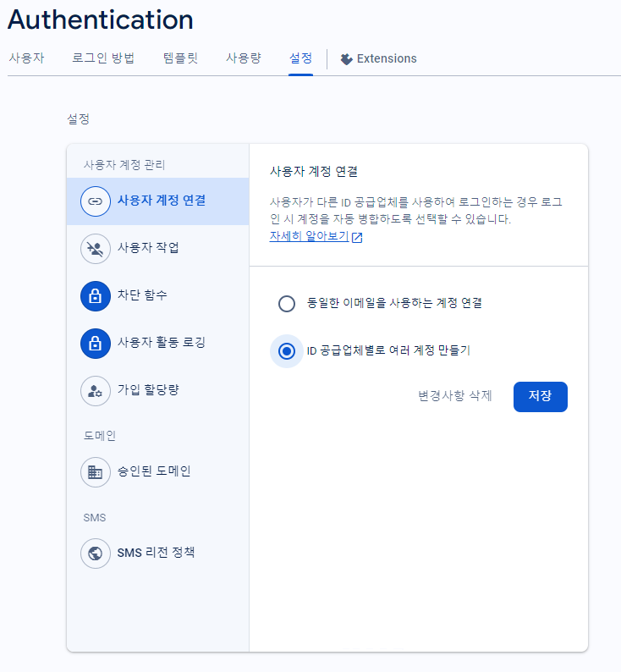Open 가입 할당량 settings
The image size is (621, 672).
(x=157, y=391)
